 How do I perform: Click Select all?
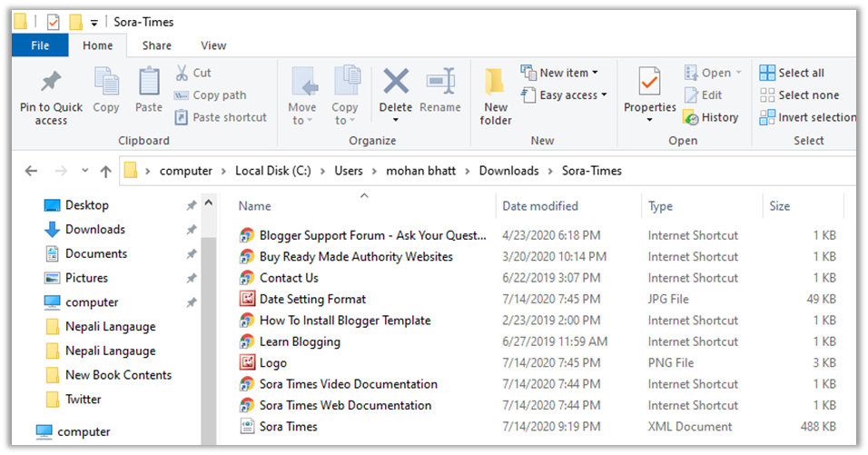click(792, 73)
